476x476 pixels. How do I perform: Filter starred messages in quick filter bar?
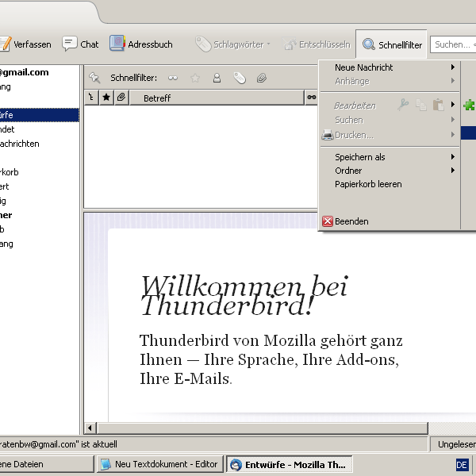(195, 79)
